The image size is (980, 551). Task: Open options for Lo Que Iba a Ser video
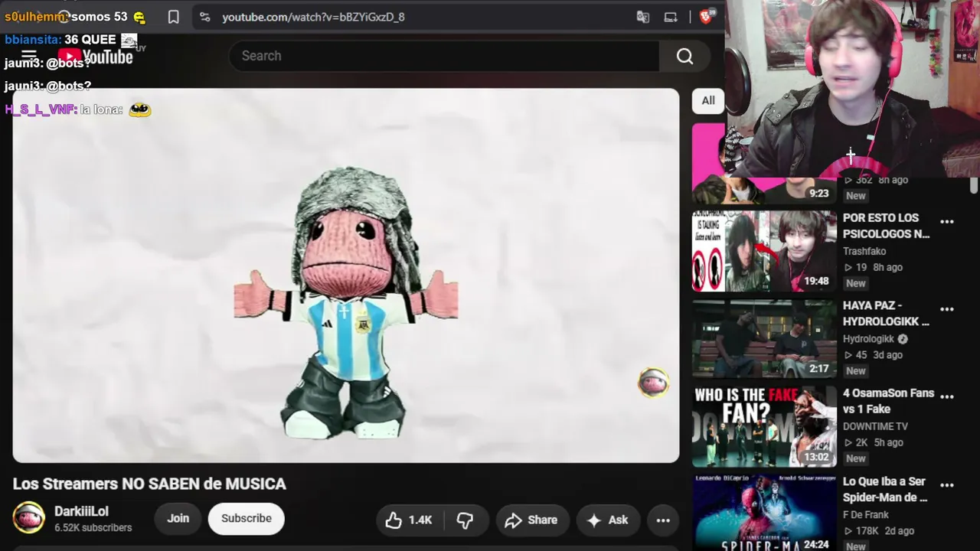pyautogui.click(x=947, y=485)
